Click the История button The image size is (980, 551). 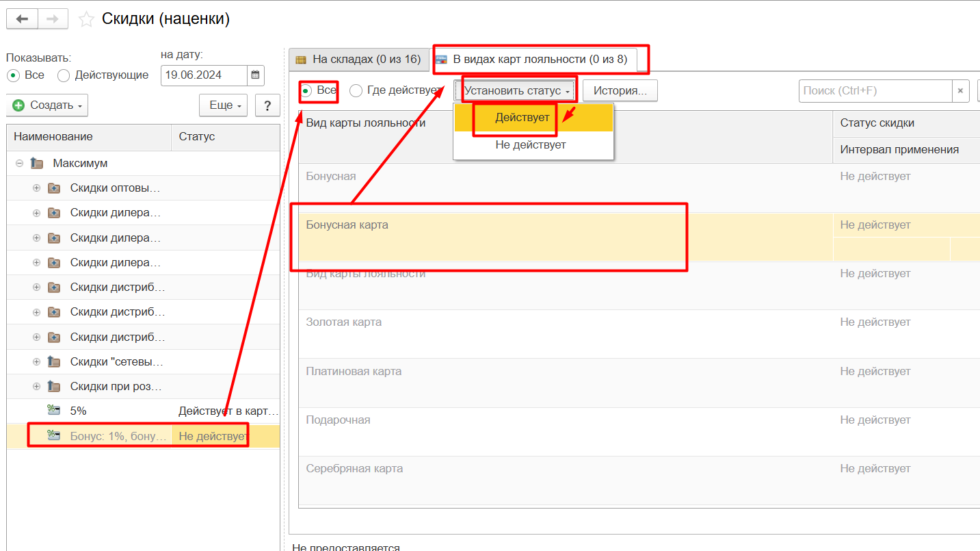coord(620,90)
